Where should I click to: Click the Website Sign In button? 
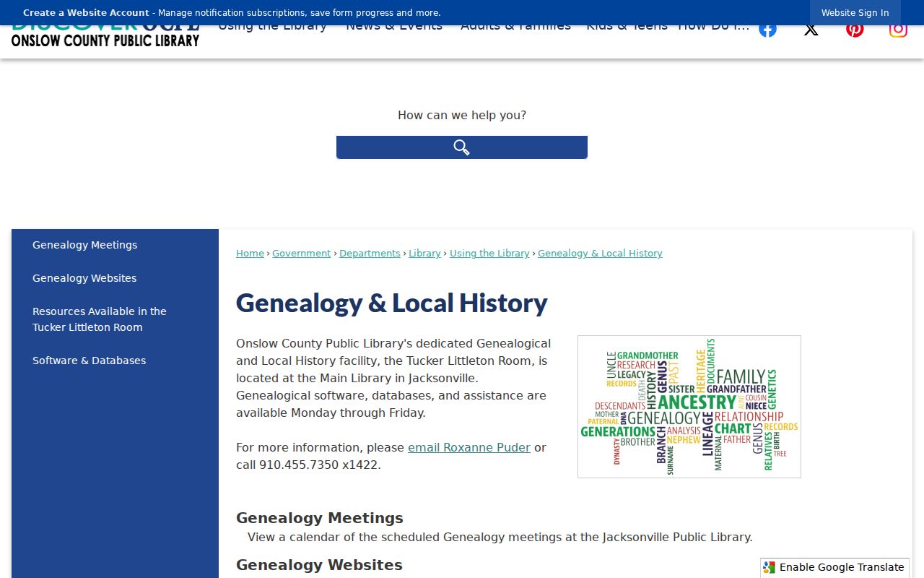click(855, 13)
